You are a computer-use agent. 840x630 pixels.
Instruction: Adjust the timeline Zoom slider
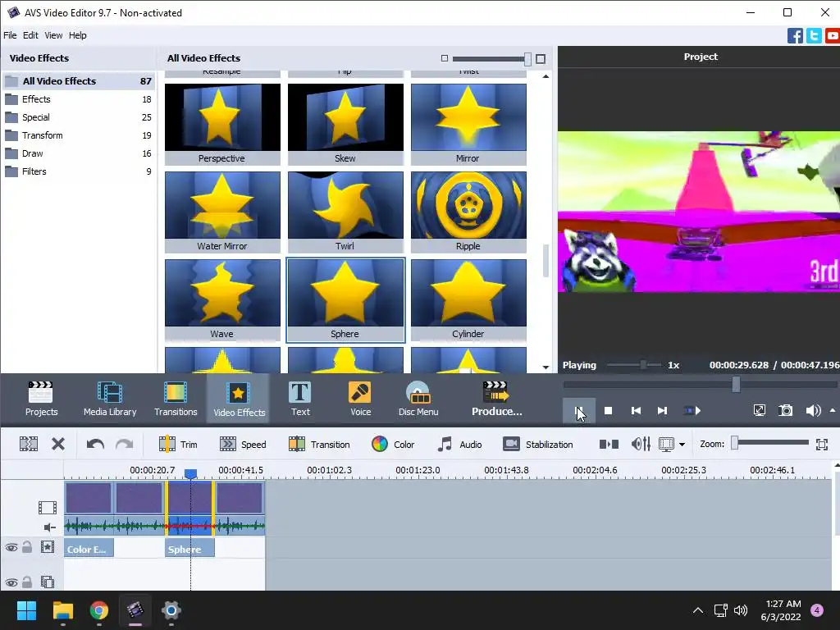[x=735, y=443]
